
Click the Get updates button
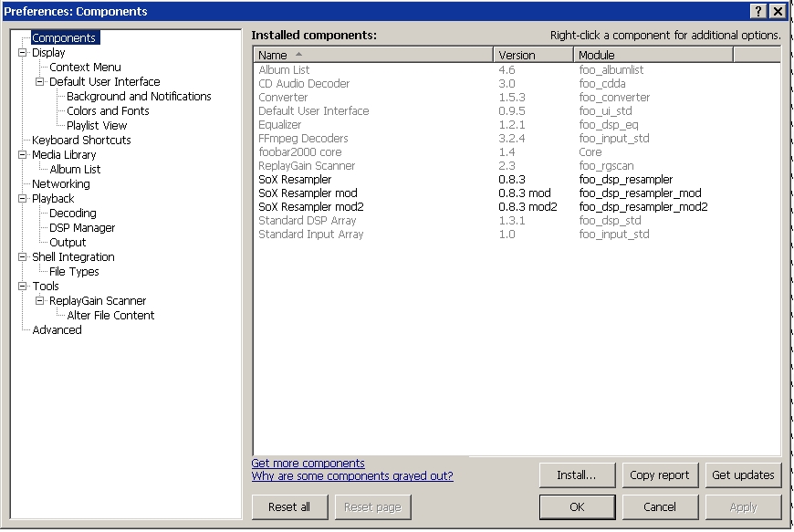pos(743,475)
